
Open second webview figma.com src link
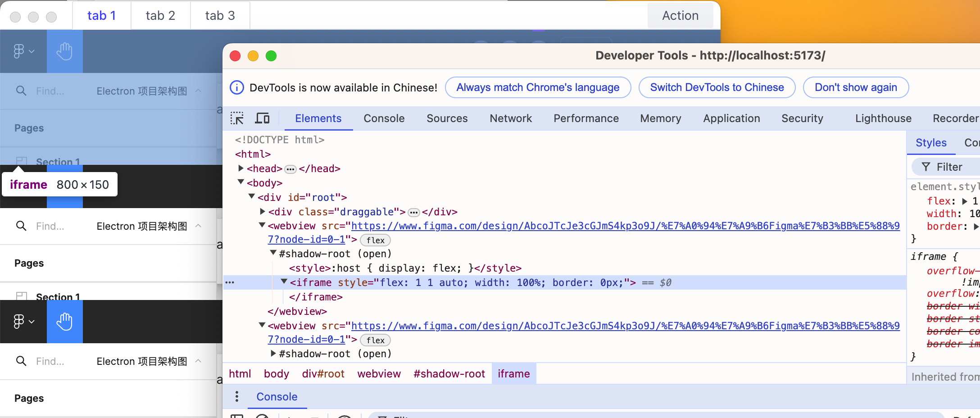(x=625, y=326)
